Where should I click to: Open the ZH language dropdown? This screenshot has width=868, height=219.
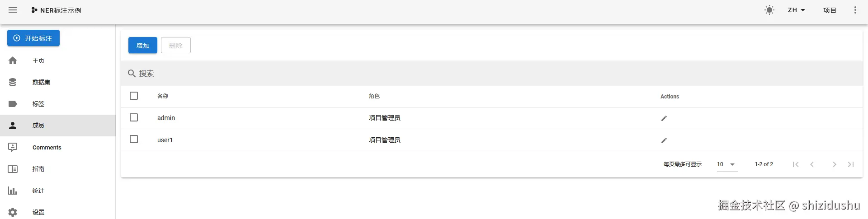pyautogui.click(x=796, y=10)
